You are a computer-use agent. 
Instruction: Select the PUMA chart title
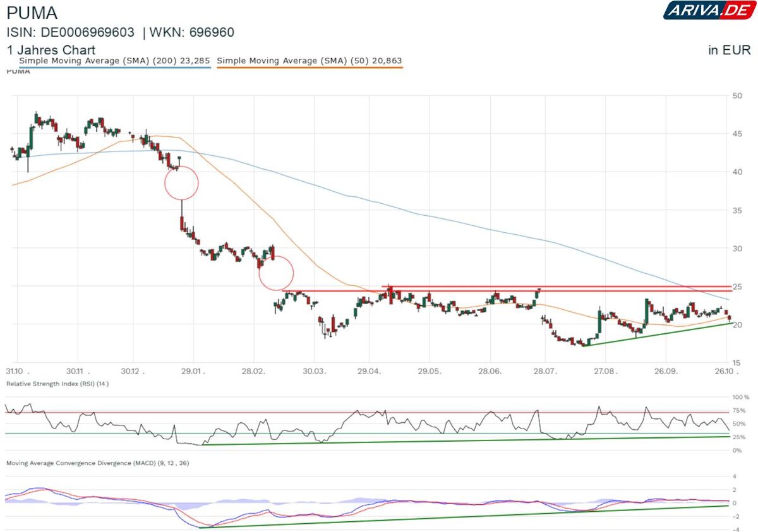pos(32,13)
